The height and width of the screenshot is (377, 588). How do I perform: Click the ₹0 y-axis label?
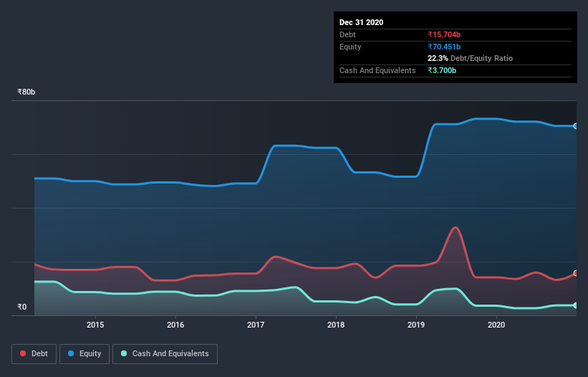(22, 307)
